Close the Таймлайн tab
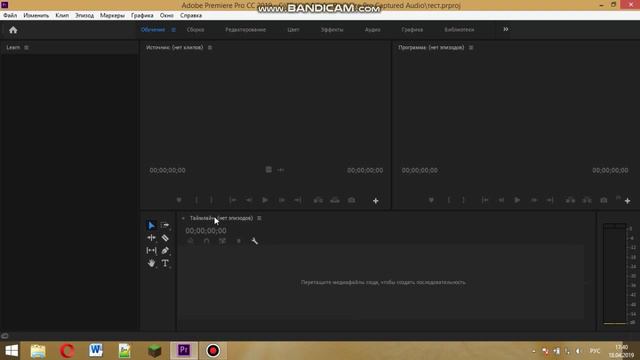This screenshot has height=360, width=640. point(183,218)
